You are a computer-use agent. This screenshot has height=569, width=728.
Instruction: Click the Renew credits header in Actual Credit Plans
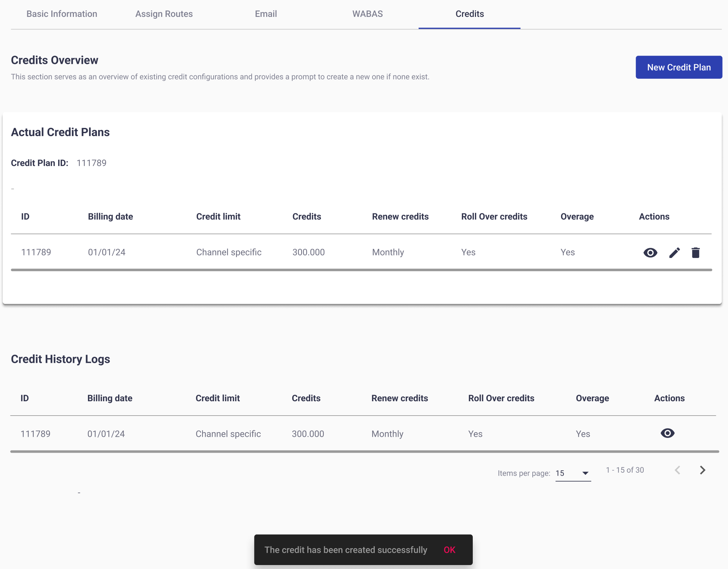(x=400, y=217)
